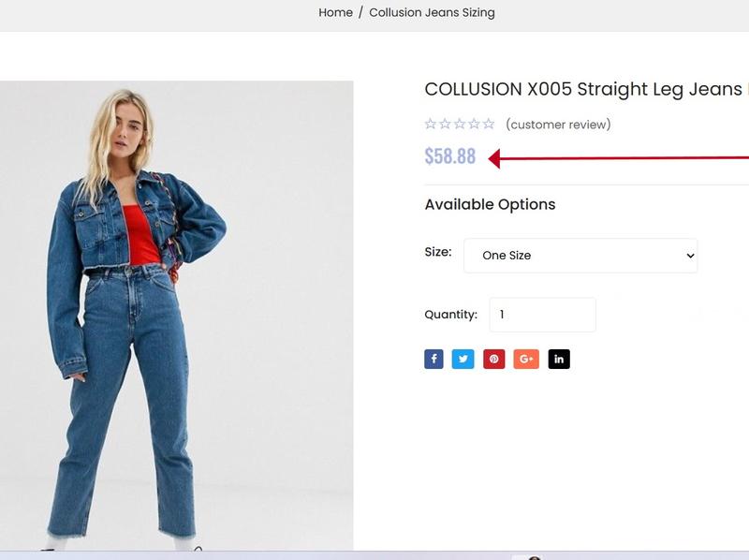Choose the second rating star
749x560 pixels.
pyautogui.click(x=445, y=125)
